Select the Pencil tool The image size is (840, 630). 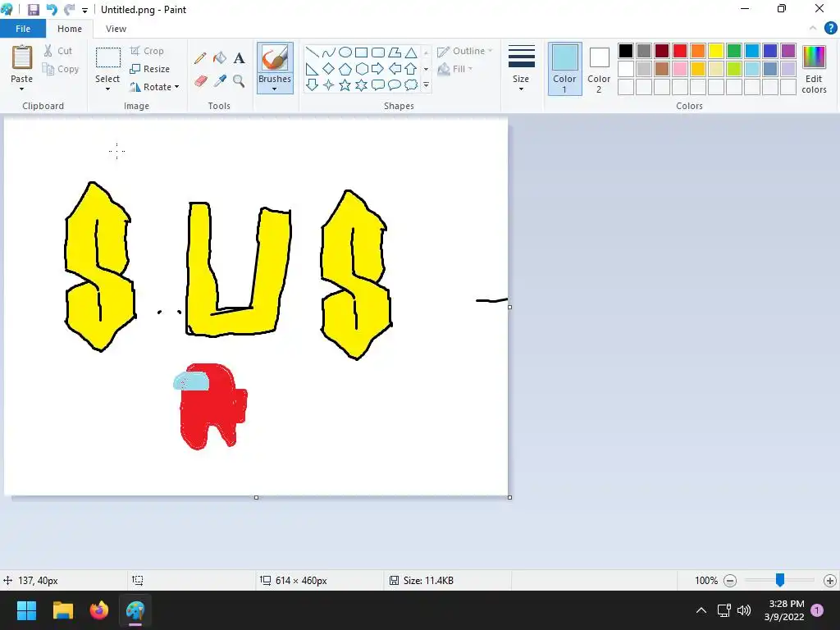pyautogui.click(x=200, y=58)
